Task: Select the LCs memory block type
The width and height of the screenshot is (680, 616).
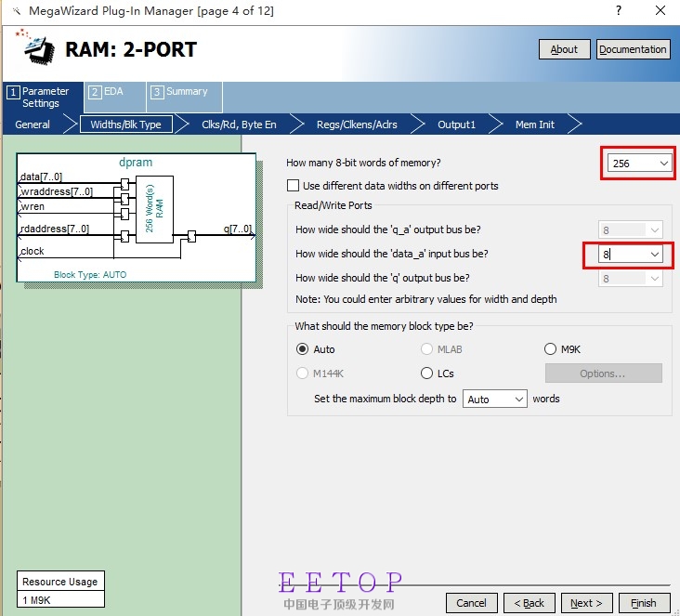Action: (426, 374)
